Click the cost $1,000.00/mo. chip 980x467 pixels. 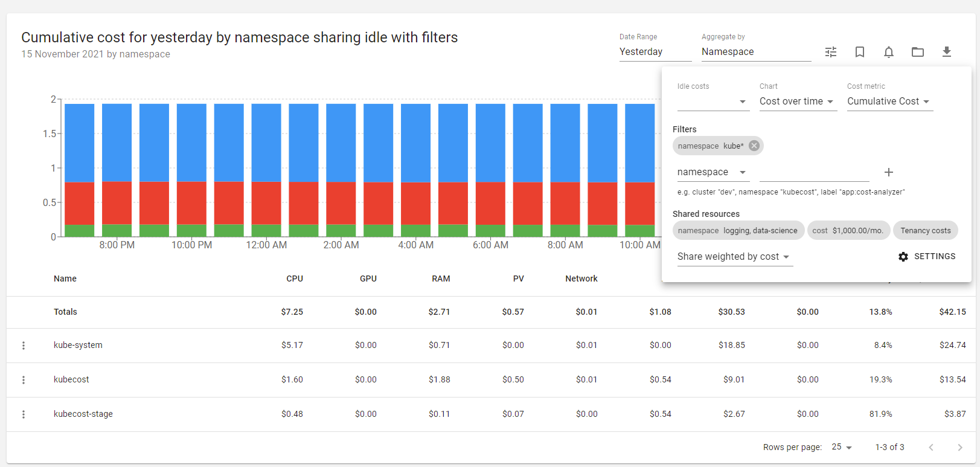point(848,230)
